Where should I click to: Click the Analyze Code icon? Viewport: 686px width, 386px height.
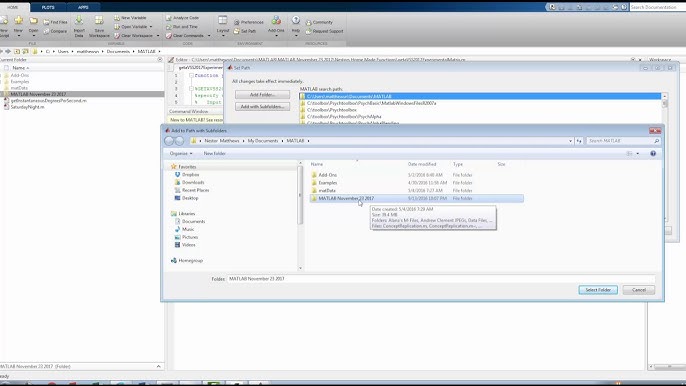[x=169, y=18]
